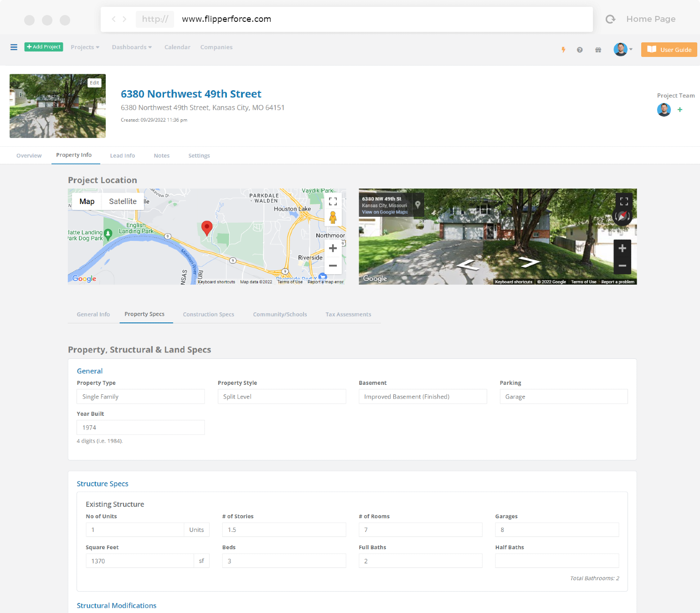Open quick actions via the lightning bolt icon
Viewport: 700px width, 613px height.
[564, 50]
